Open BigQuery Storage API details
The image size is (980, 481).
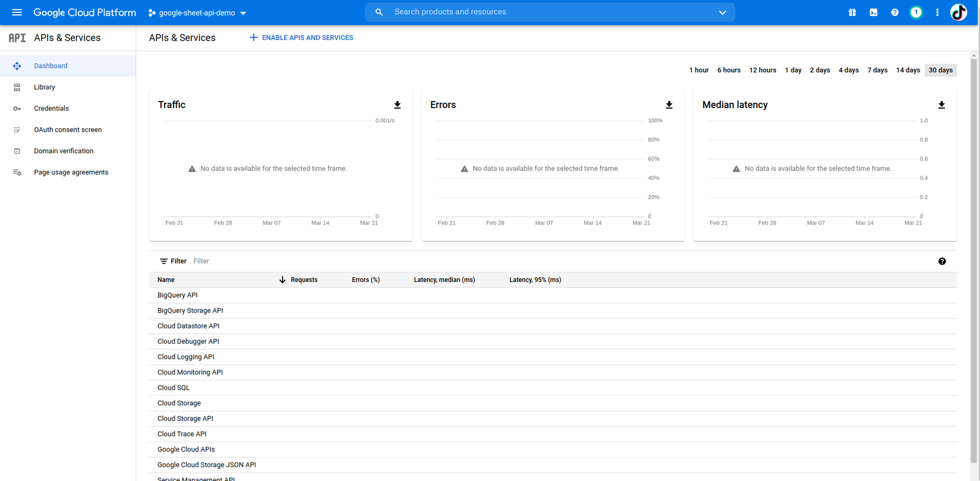click(x=190, y=311)
